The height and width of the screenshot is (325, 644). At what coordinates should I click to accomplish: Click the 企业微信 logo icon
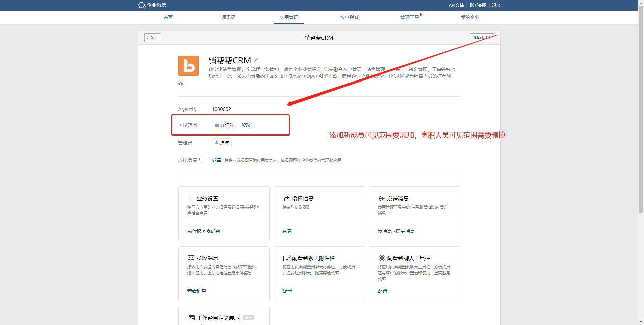click(142, 5)
